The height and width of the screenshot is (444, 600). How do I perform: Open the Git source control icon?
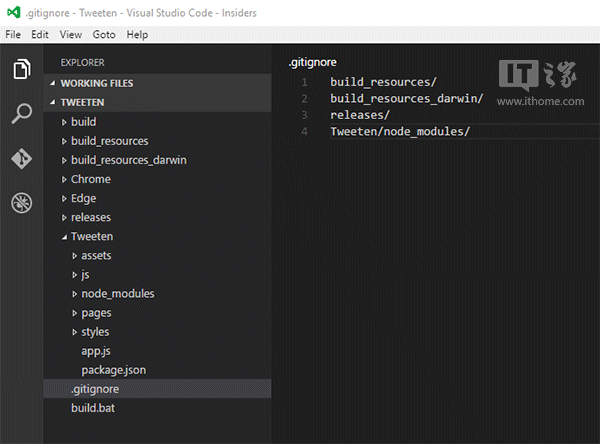(x=21, y=158)
